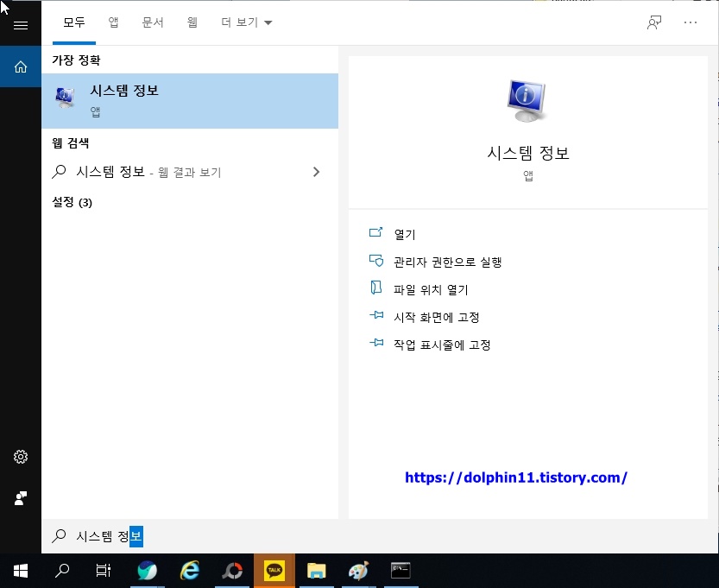This screenshot has height=588, width=719.
Task: Switch to the 앱 tab
Action: pyautogui.click(x=113, y=22)
